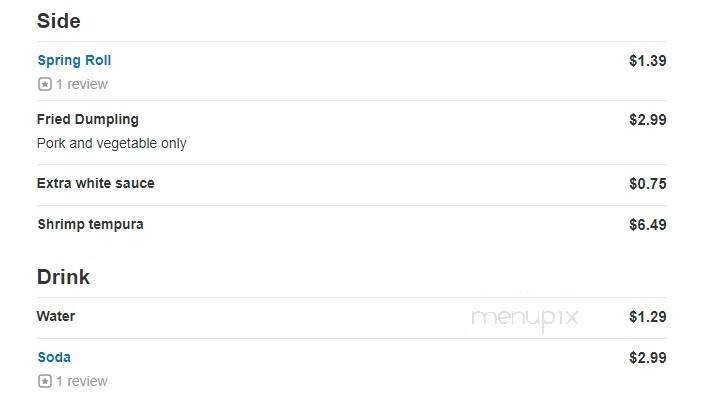Click the $2.99 Fried Dumpling price
This screenshot has width=704, height=400.
coord(647,120)
